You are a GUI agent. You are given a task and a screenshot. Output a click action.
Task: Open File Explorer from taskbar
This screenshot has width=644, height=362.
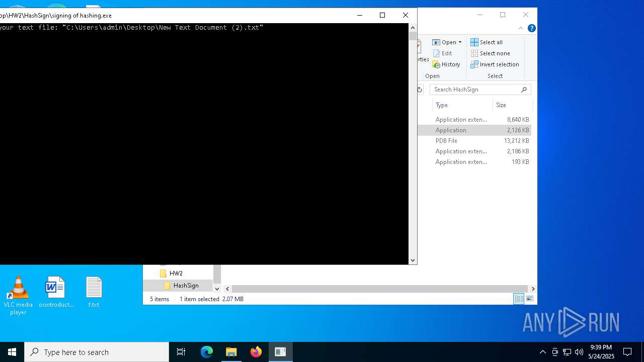[231, 352]
